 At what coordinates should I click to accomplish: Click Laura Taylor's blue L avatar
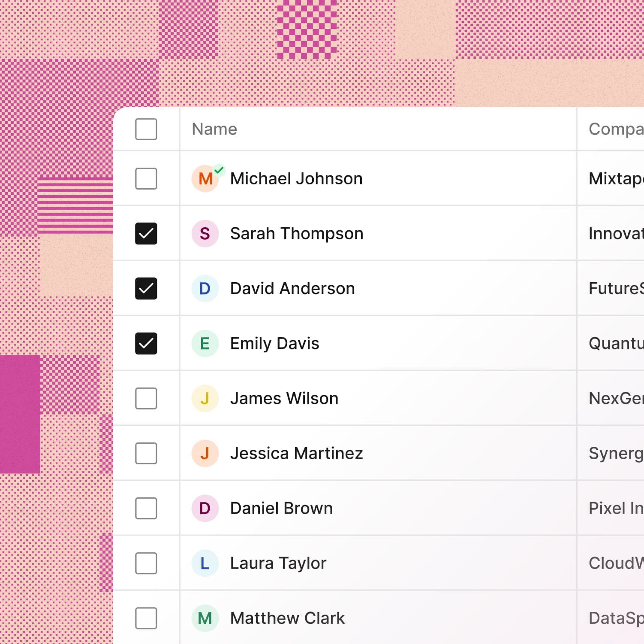[x=205, y=563]
